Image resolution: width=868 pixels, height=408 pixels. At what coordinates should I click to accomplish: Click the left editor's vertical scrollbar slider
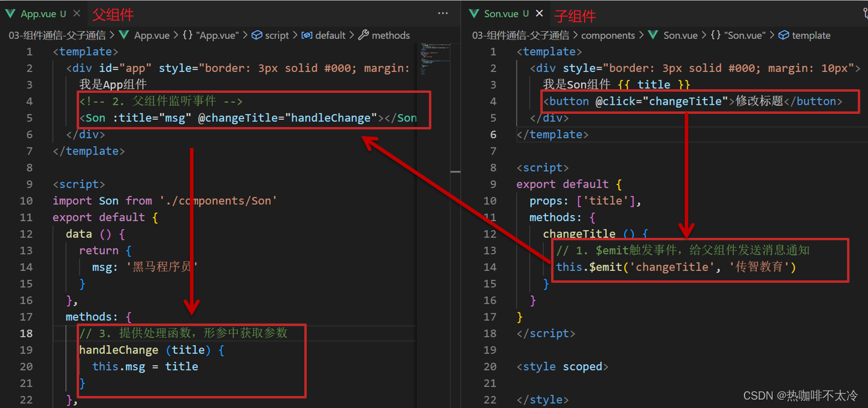(x=455, y=172)
